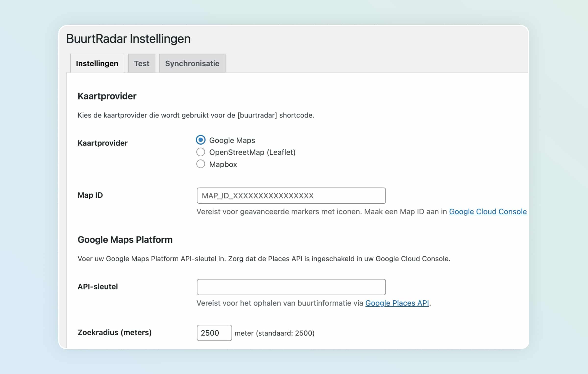Screen dimensions: 588x374
Task: Click the Zoekradius field showing 2500
Action: click(x=214, y=333)
